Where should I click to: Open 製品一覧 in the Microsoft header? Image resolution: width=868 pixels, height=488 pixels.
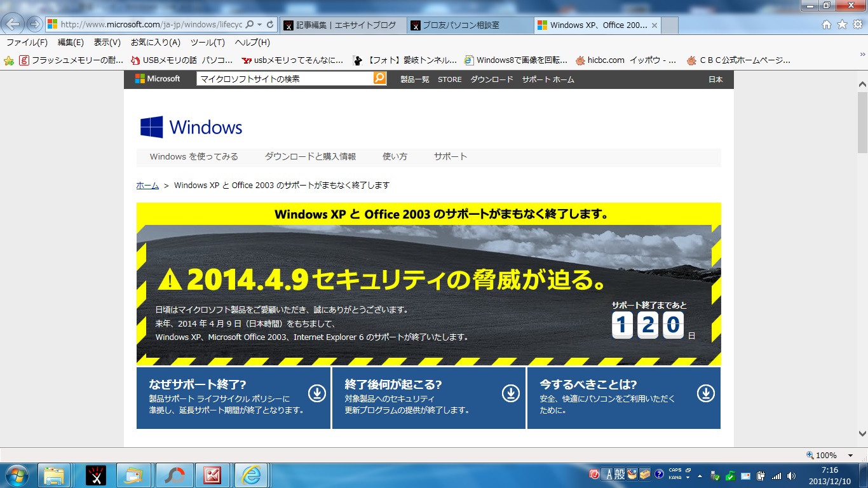415,79
